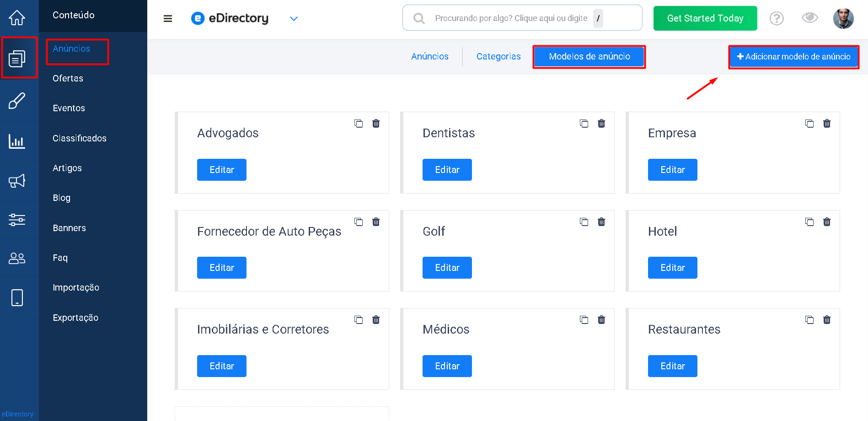Open the statistics bar chart sidebar icon
Image resolution: width=868 pixels, height=421 pixels.
pos(17,141)
